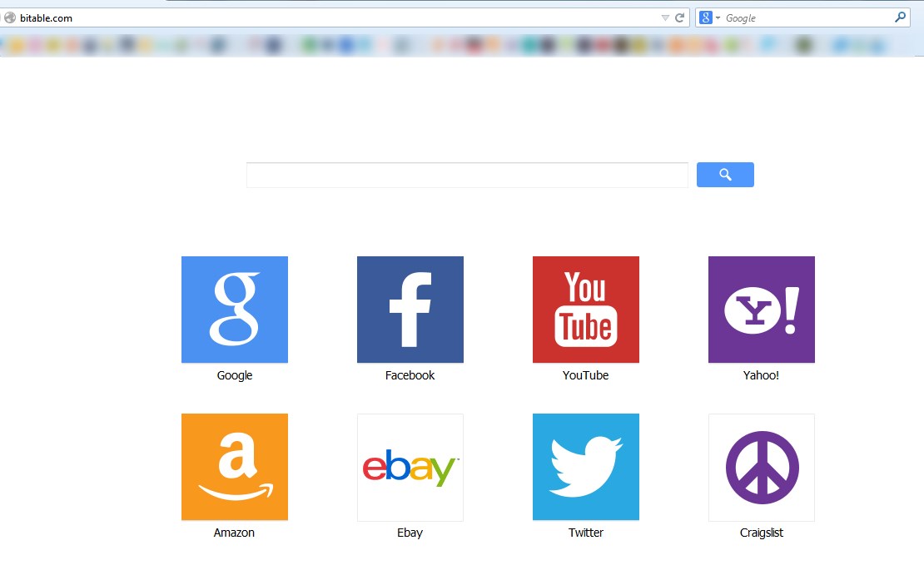924x575 pixels.
Task: Click the YouTube text label
Action: click(x=586, y=375)
